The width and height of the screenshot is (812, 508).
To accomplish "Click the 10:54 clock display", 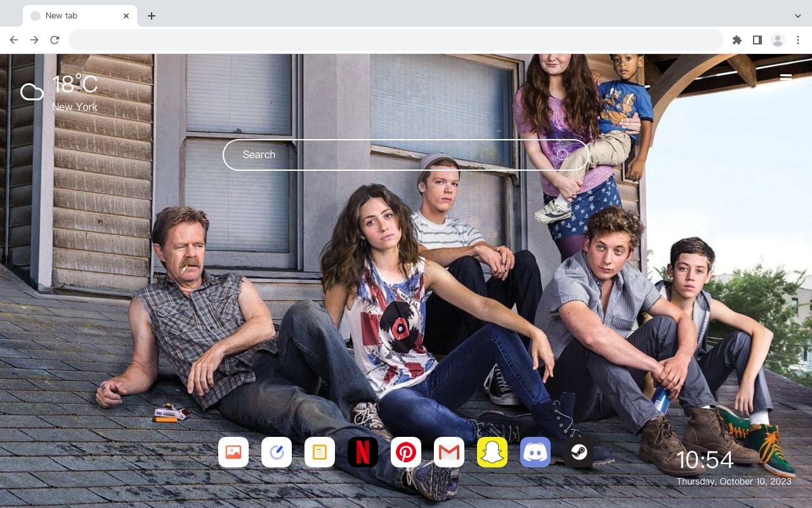I will pos(705,460).
